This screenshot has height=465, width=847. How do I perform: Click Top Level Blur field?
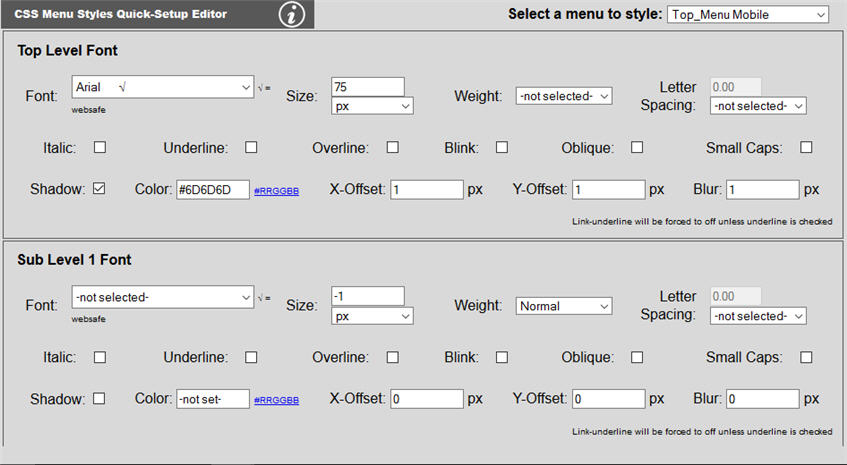coord(762,190)
